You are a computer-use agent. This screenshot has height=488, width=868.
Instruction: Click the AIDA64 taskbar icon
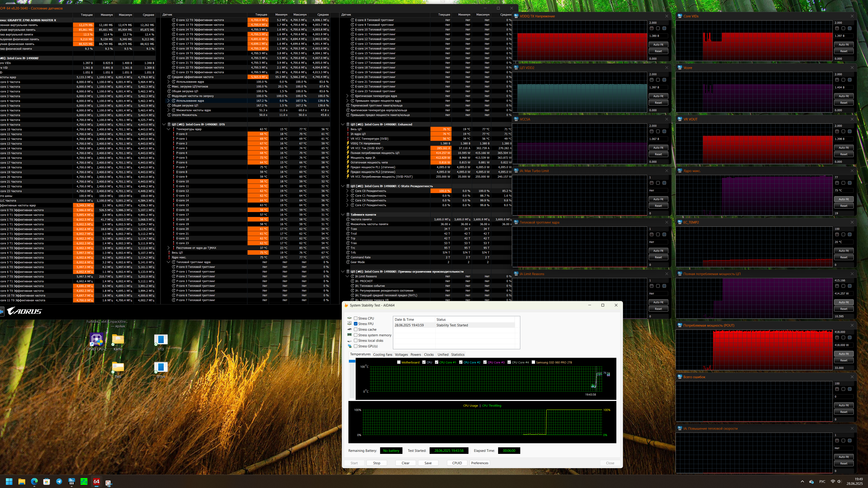pos(96,481)
